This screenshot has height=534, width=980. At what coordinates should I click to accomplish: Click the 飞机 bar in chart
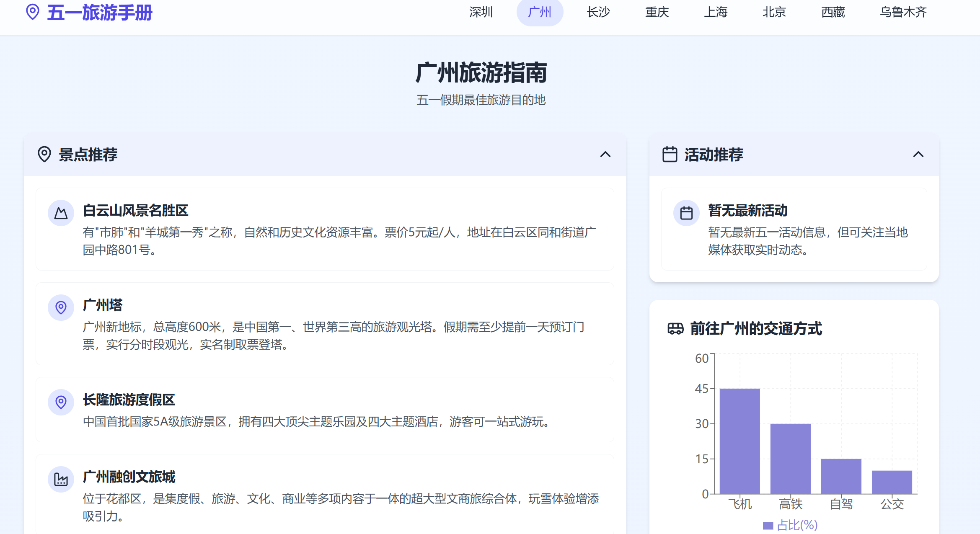tap(740, 441)
